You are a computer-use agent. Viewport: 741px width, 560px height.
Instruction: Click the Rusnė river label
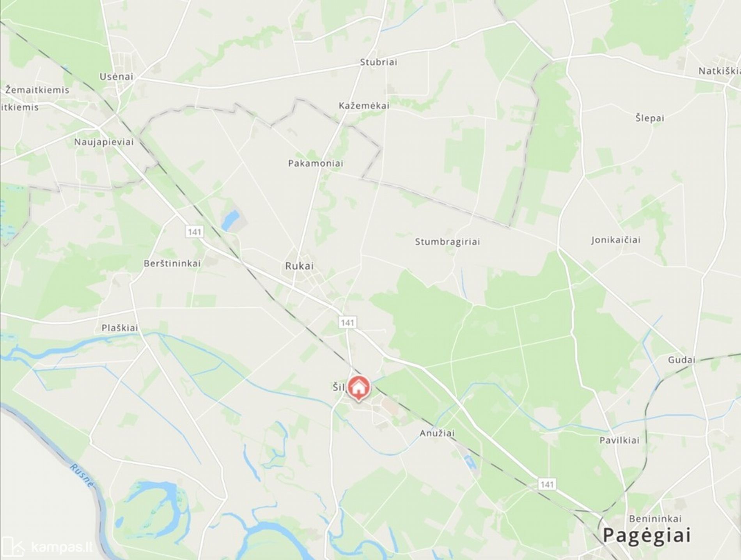click(82, 475)
